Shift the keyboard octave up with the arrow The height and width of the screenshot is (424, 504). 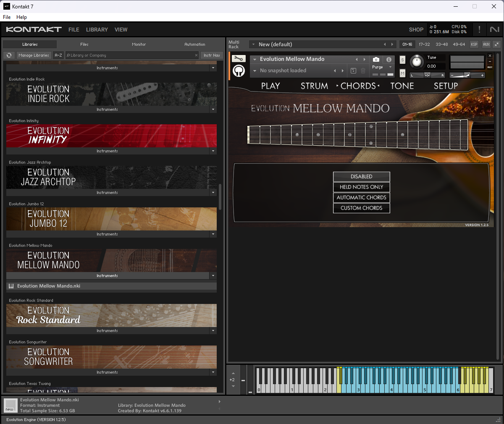(233, 373)
